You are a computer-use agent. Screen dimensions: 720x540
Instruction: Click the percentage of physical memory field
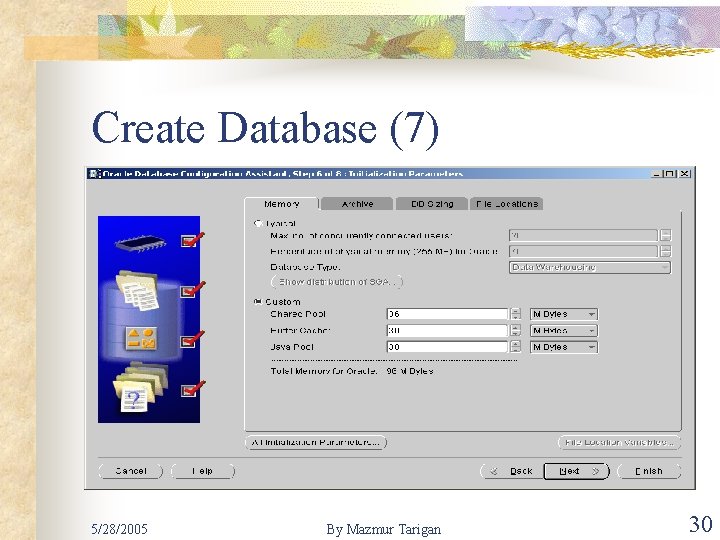pos(583,252)
